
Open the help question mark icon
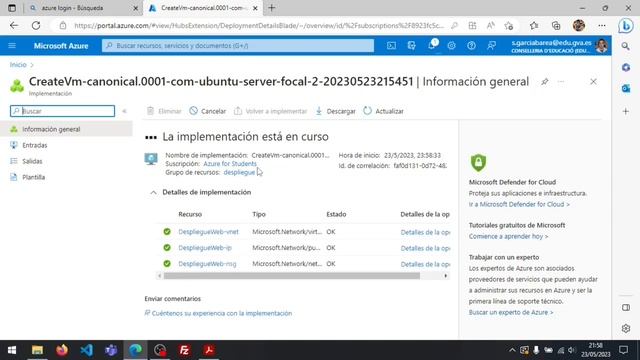click(x=471, y=46)
